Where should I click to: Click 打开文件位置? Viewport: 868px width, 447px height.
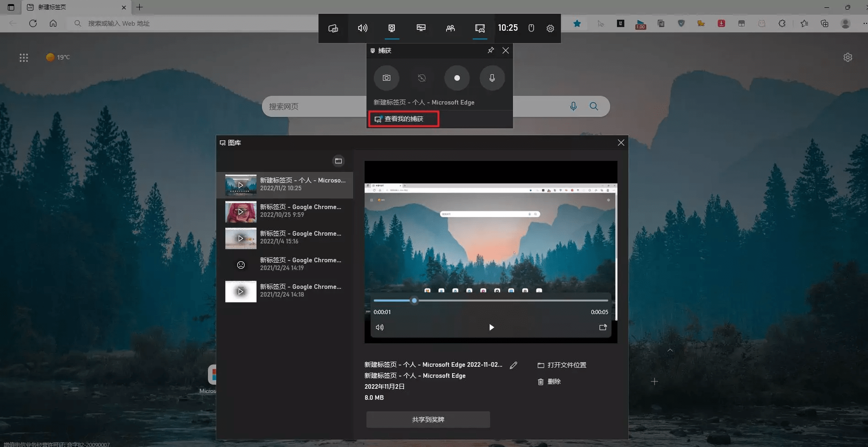coord(562,365)
